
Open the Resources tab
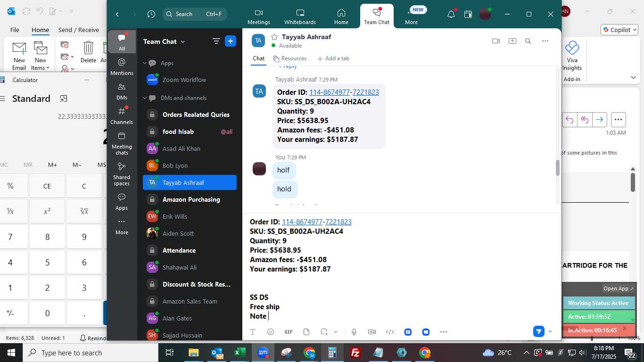pyautogui.click(x=290, y=58)
